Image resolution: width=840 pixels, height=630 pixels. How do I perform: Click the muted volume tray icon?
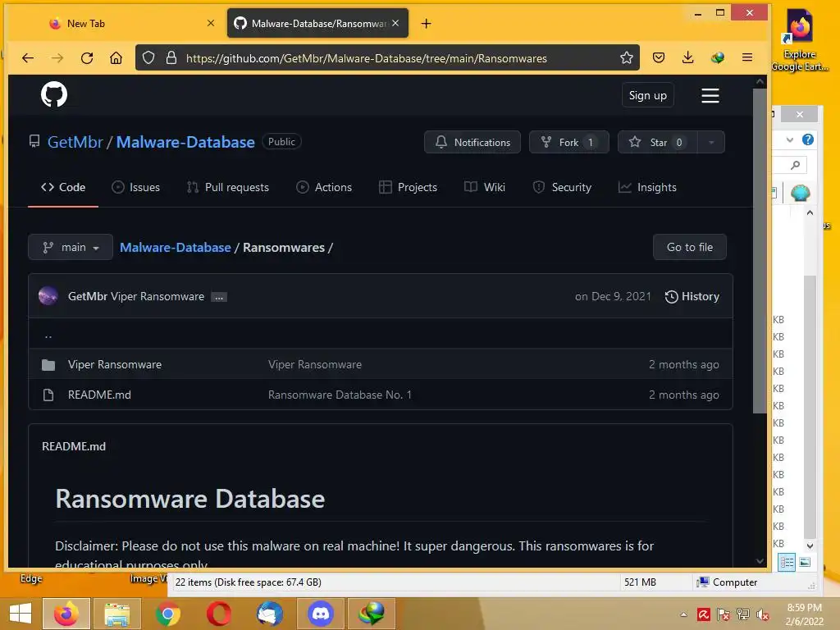click(x=762, y=614)
